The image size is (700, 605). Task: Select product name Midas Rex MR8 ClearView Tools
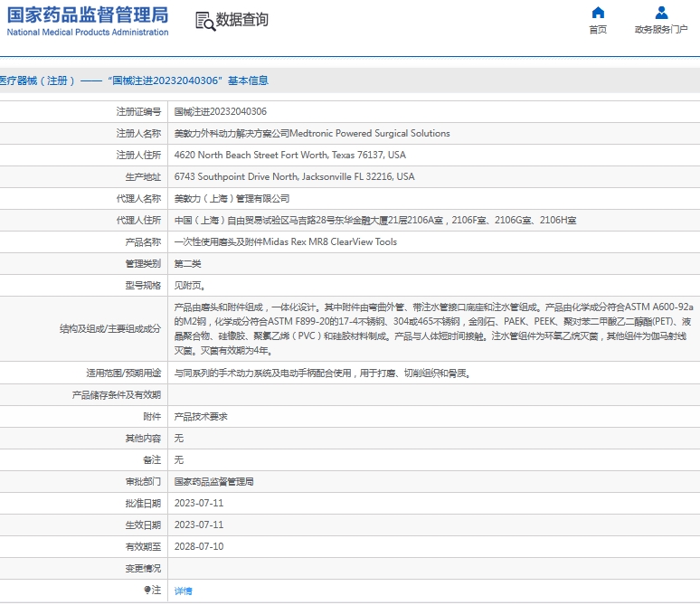[x=330, y=242]
